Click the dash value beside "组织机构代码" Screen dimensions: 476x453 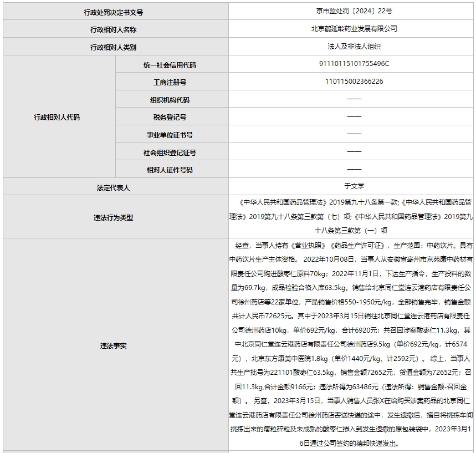pyautogui.click(x=354, y=99)
